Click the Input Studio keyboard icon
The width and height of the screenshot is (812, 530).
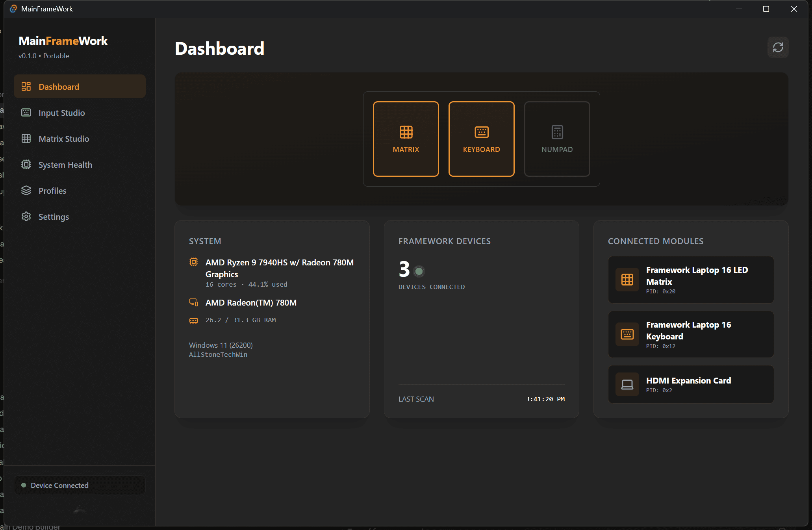coord(26,113)
